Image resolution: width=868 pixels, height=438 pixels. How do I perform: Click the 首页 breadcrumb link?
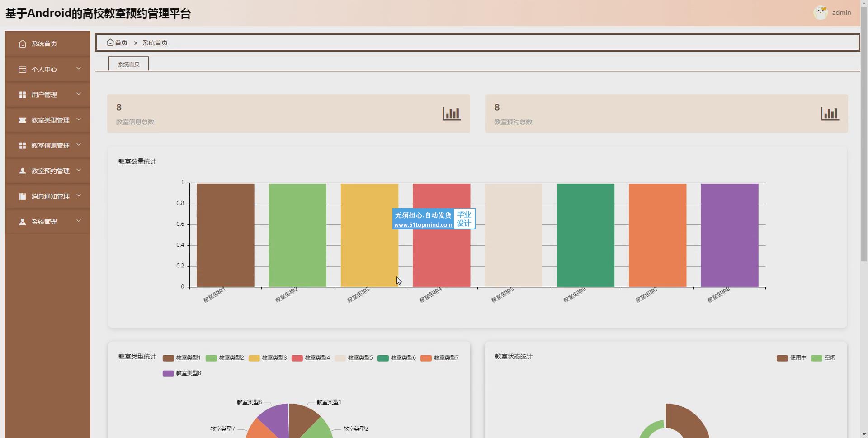click(x=121, y=43)
